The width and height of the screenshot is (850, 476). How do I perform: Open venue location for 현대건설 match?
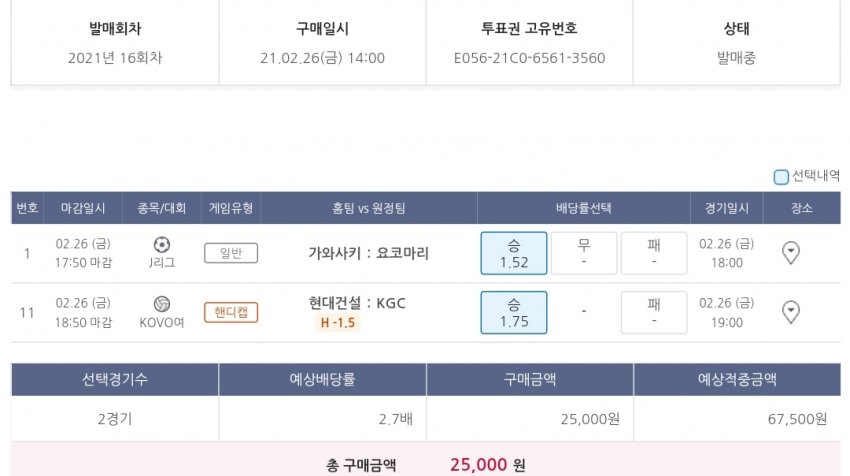[790, 313]
